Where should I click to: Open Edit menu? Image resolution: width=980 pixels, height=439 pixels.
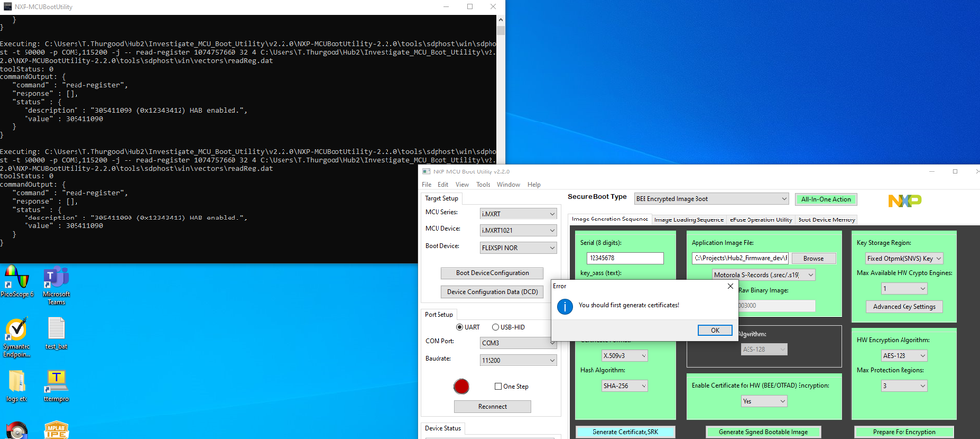(443, 185)
